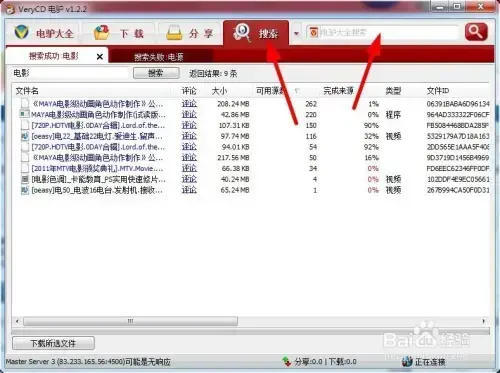Switch to the 下载 tab
Image resolution: width=500 pixels, height=373 pixels.
(x=119, y=33)
